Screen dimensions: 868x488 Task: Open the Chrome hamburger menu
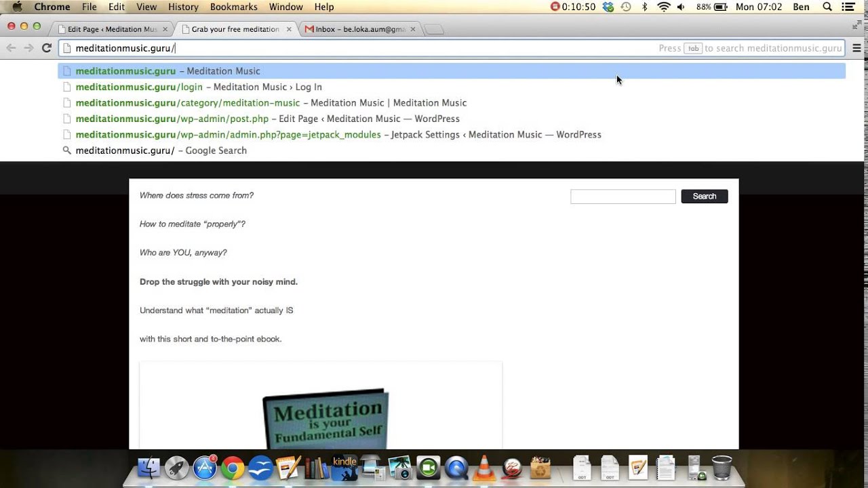pyautogui.click(x=856, y=48)
